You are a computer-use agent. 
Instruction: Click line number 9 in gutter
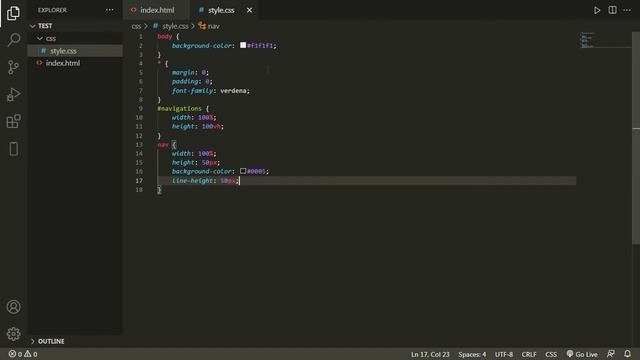140,109
